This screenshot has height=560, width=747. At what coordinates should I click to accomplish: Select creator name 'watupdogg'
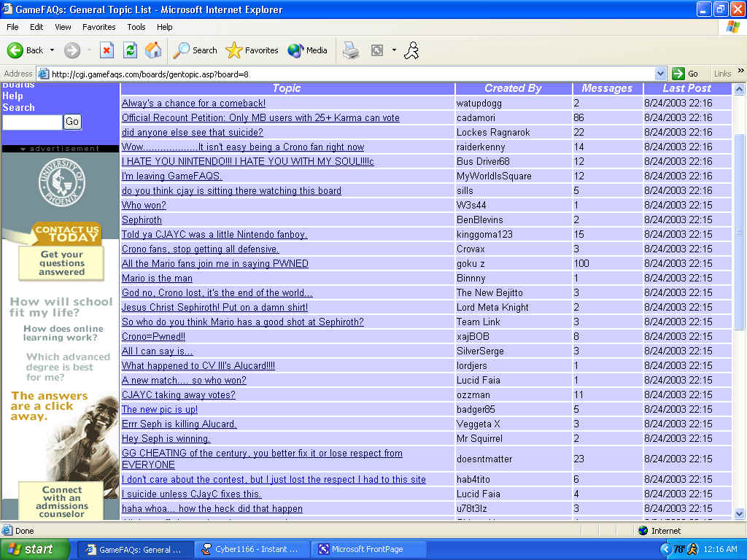[479, 104]
